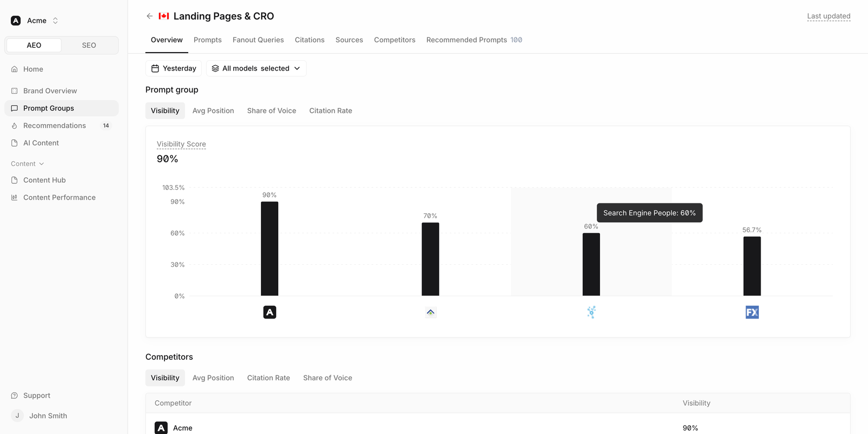The height and width of the screenshot is (434, 868).
Task: Select Visibility metric in Prompt group
Action: click(165, 111)
